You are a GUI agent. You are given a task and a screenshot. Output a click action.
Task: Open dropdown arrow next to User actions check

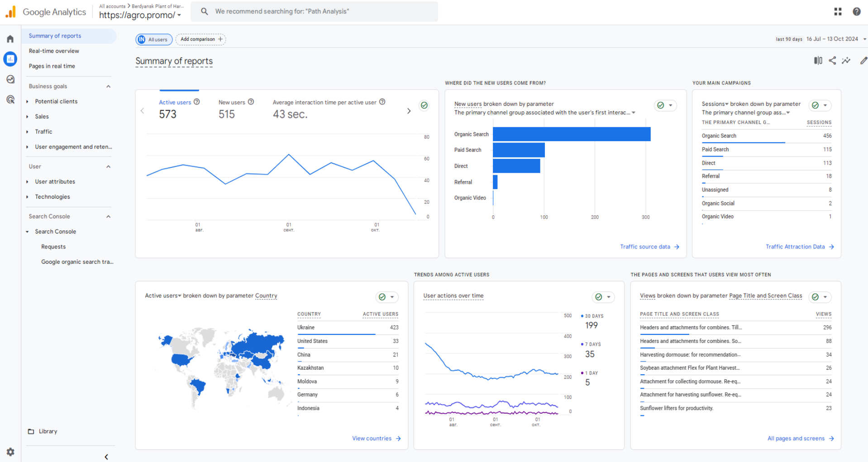click(x=609, y=297)
